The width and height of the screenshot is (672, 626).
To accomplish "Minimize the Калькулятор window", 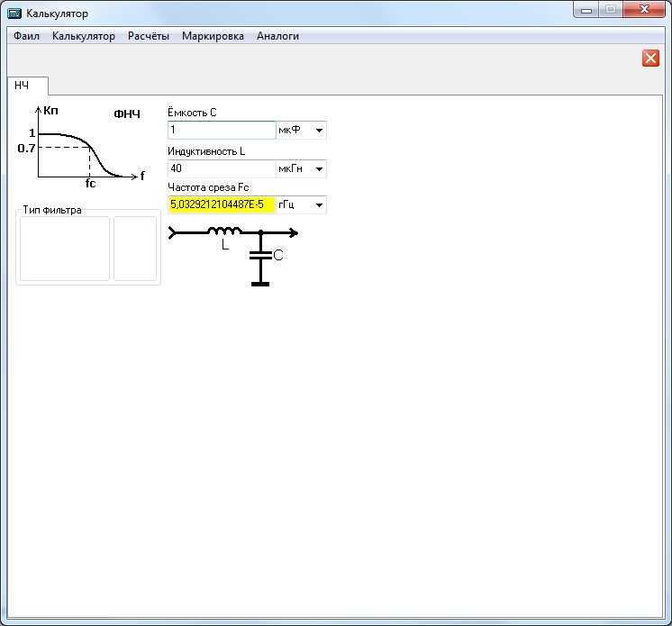I will click(x=586, y=10).
